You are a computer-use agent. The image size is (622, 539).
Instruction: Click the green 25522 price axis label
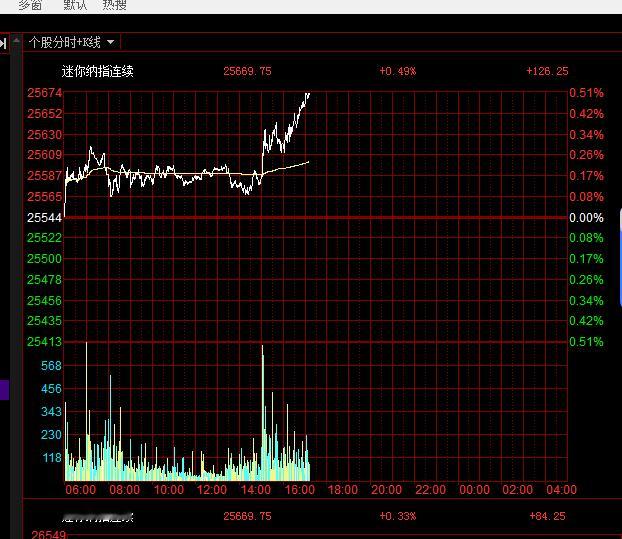click(x=45, y=238)
